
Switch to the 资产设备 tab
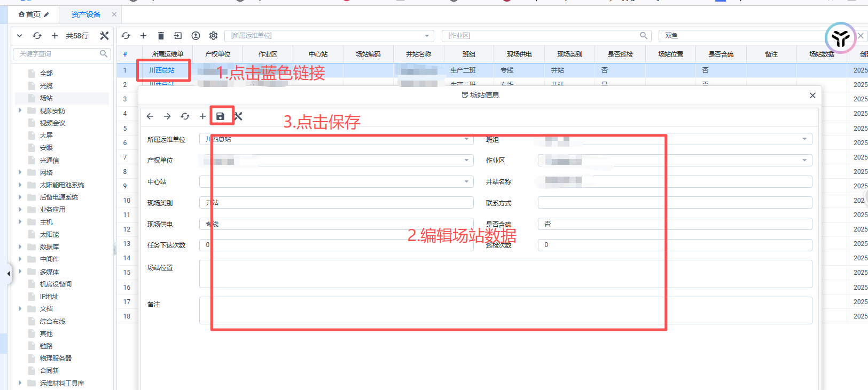[86, 14]
